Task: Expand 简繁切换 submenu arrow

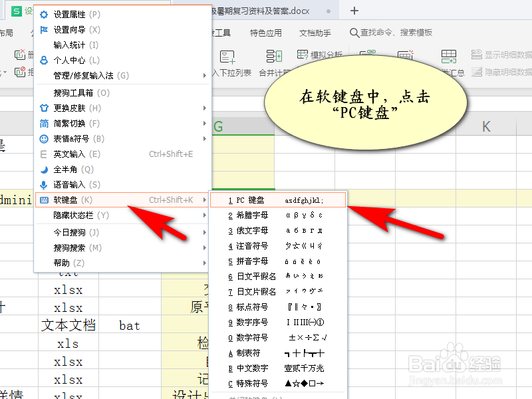Action: (205, 124)
